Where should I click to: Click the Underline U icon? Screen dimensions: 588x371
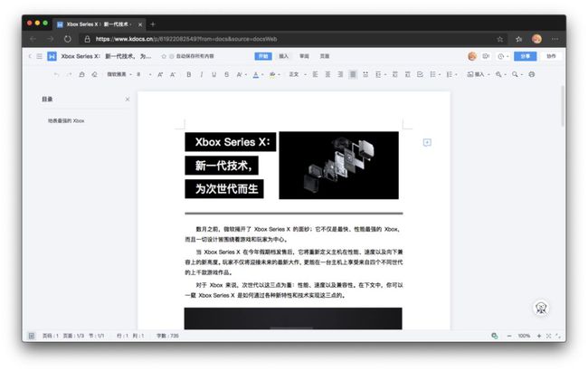pos(213,74)
